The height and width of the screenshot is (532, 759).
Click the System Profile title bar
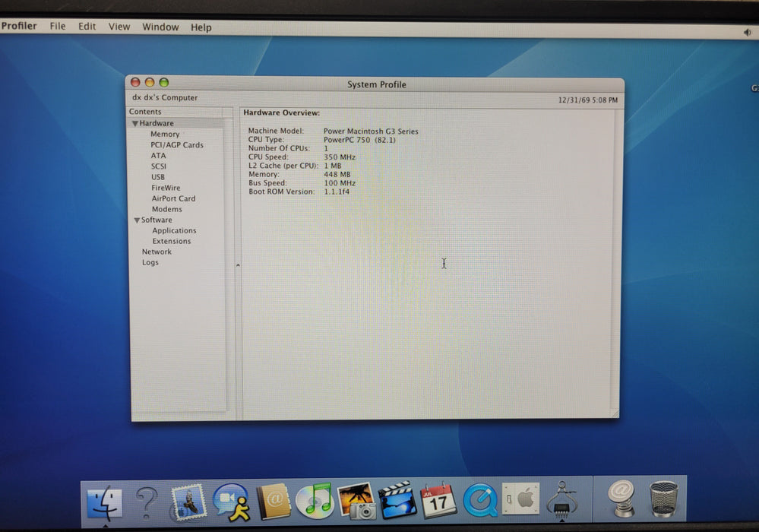pos(376,84)
